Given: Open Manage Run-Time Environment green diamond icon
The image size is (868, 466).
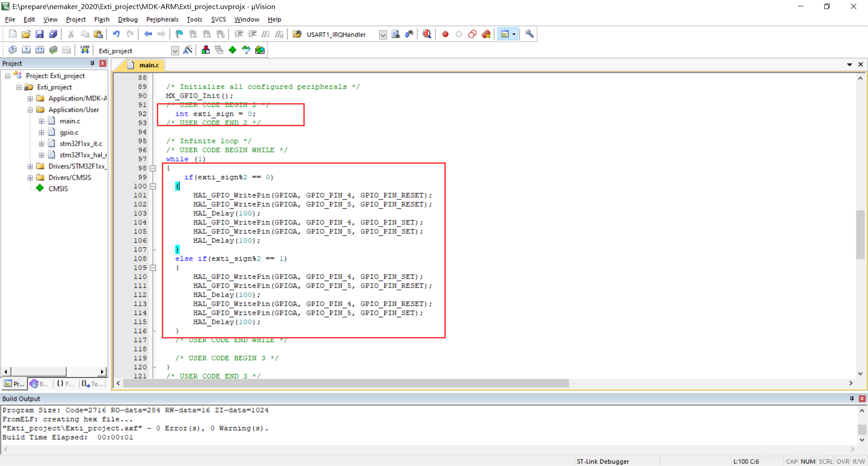Looking at the screenshot, I should pos(232,50).
